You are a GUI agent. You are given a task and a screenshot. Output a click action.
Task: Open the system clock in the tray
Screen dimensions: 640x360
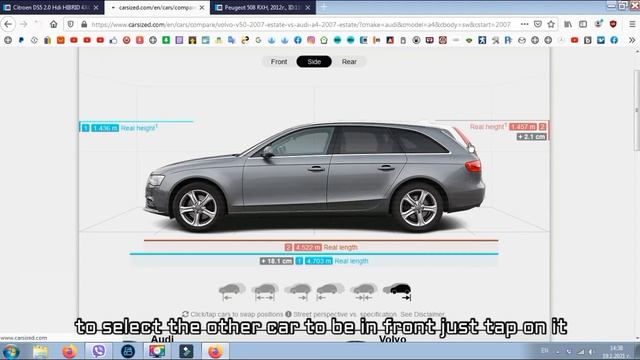pyautogui.click(x=616, y=351)
